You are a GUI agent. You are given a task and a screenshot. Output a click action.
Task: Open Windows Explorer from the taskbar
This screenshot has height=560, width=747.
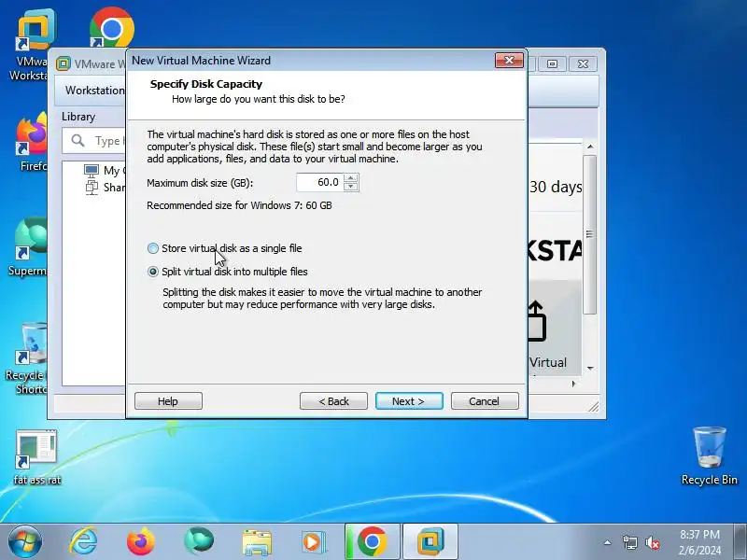[x=257, y=542]
